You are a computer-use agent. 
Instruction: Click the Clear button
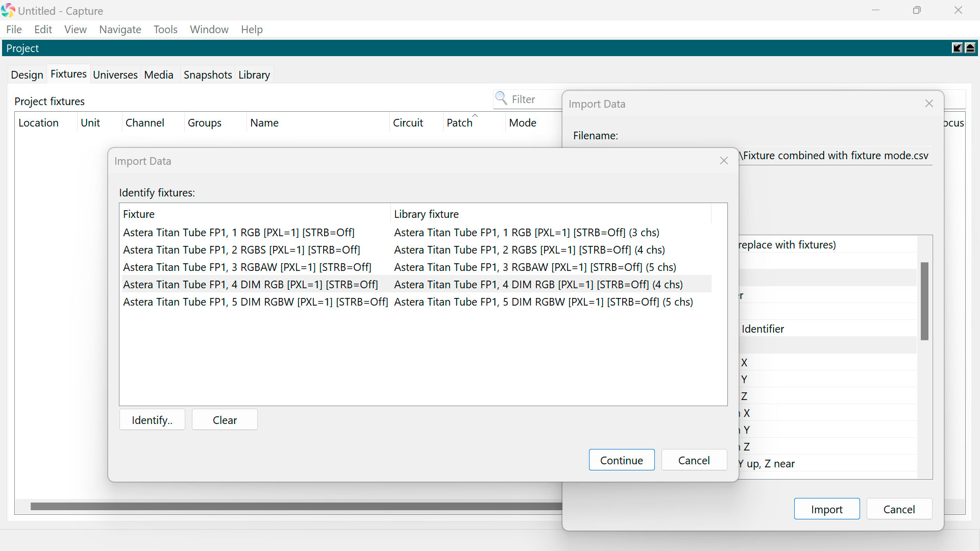coord(225,420)
